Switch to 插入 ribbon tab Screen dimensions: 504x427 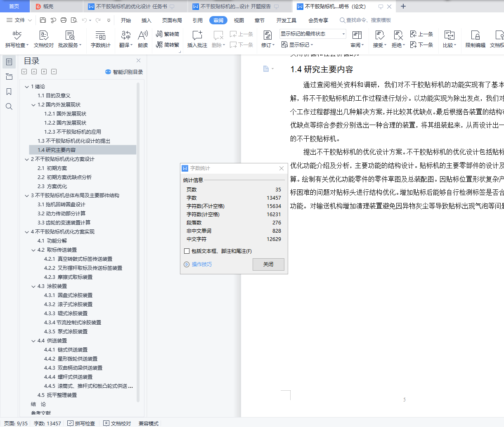[x=147, y=20]
